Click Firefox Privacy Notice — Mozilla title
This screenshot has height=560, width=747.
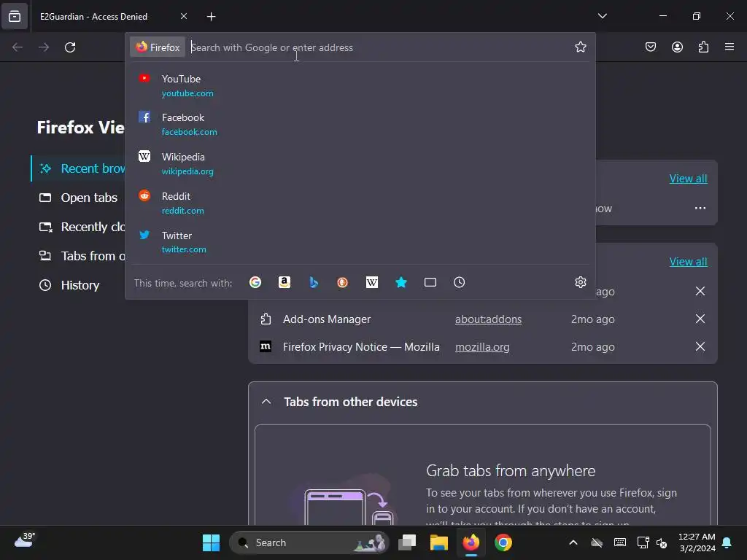pyautogui.click(x=361, y=347)
